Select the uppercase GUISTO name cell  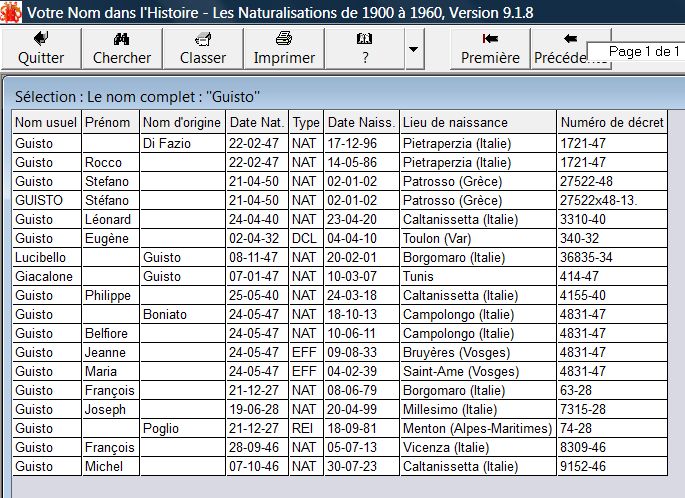pyautogui.click(x=46, y=201)
